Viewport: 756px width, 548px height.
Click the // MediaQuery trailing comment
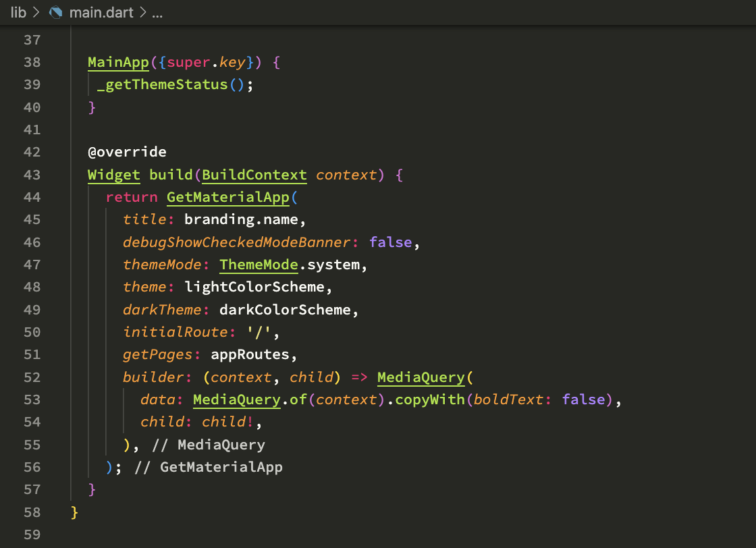[219, 445]
